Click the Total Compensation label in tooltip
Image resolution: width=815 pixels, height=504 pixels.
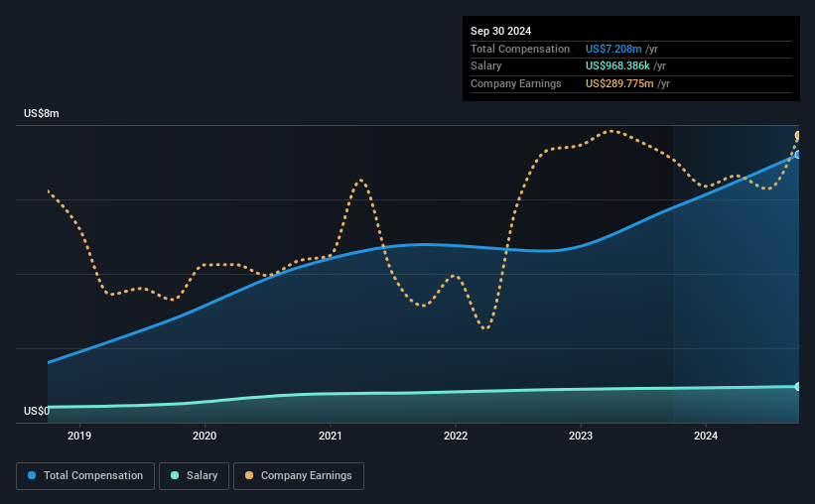520,49
